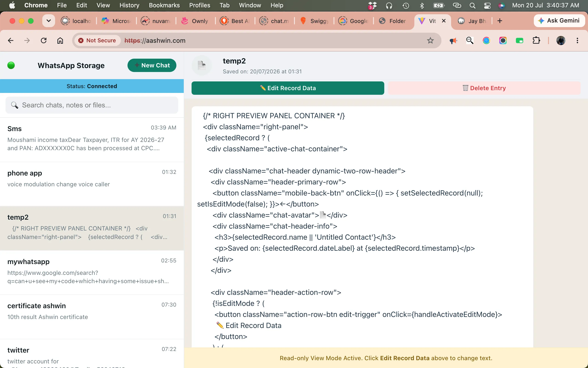Open the blue circle extension icon
The height and width of the screenshot is (368, 588).
486,41
